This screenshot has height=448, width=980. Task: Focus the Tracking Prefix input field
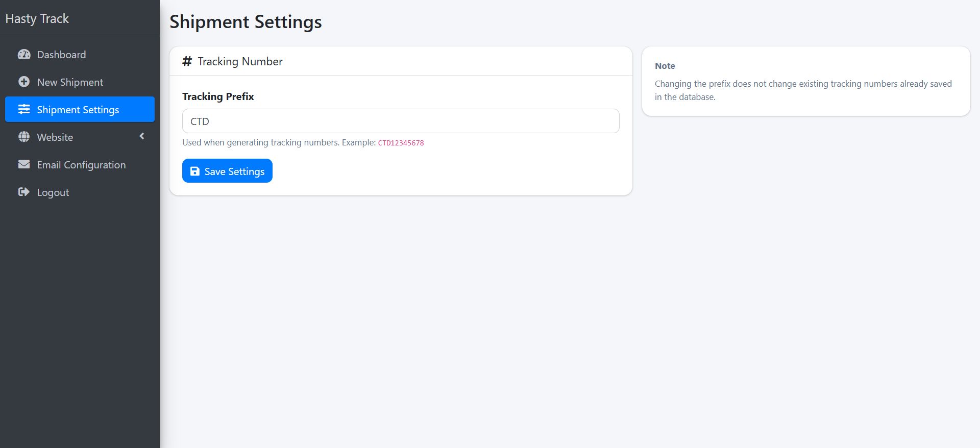[x=401, y=121]
